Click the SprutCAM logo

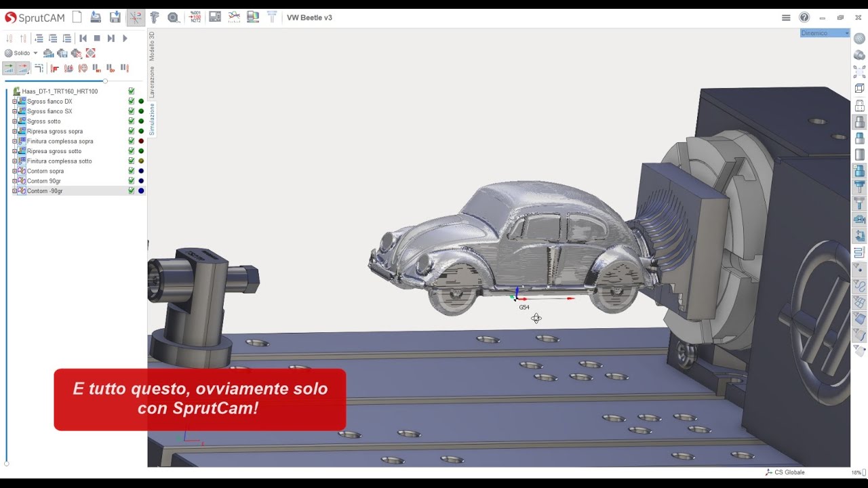tap(35, 18)
